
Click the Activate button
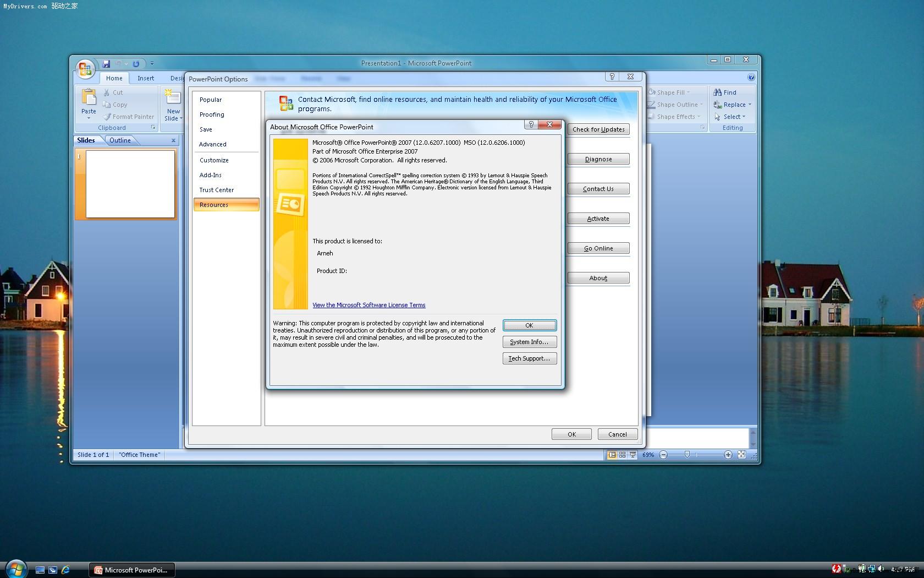(x=598, y=219)
